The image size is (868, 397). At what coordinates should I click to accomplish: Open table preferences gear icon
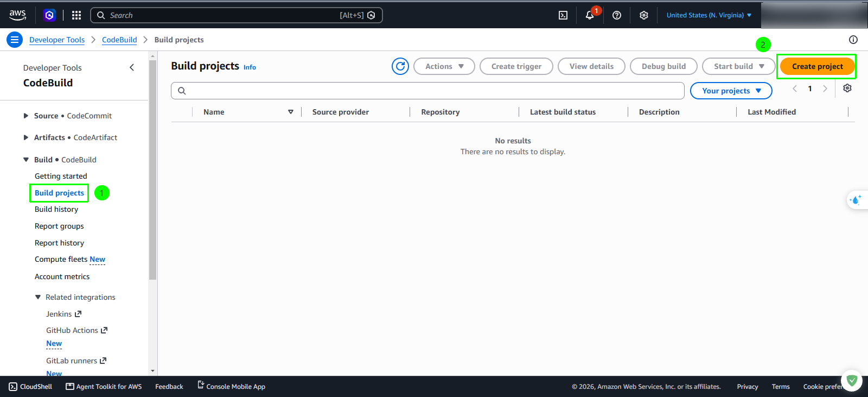[847, 89]
